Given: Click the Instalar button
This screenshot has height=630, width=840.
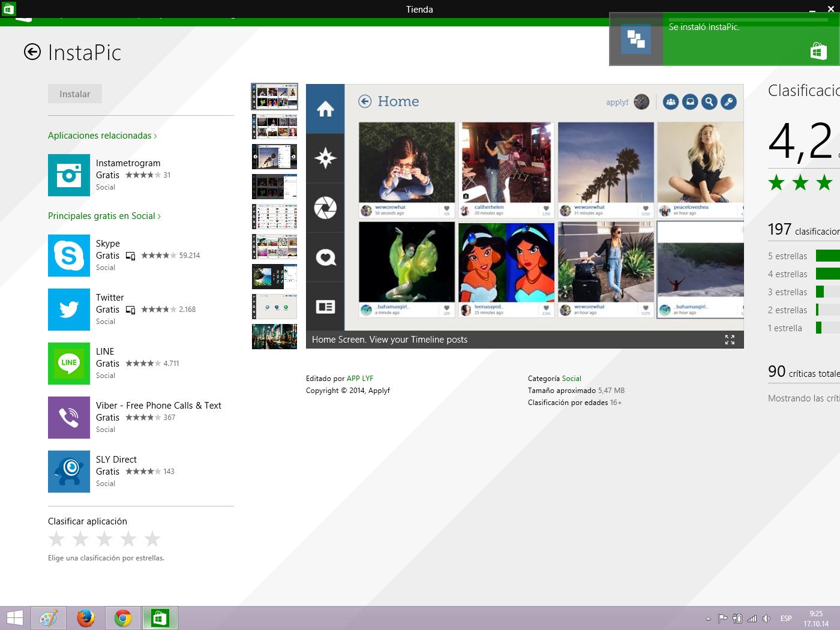Looking at the screenshot, I should click(75, 94).
